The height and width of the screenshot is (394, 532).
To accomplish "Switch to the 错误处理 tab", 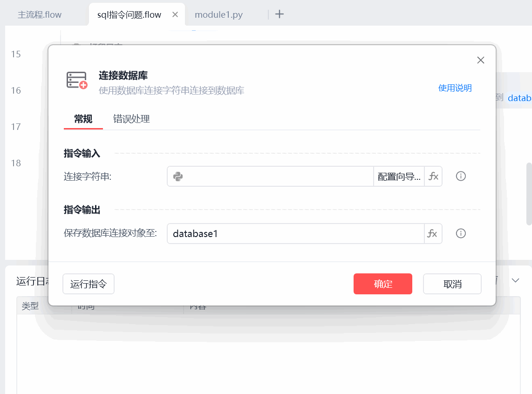I will [x=131, y=119].
